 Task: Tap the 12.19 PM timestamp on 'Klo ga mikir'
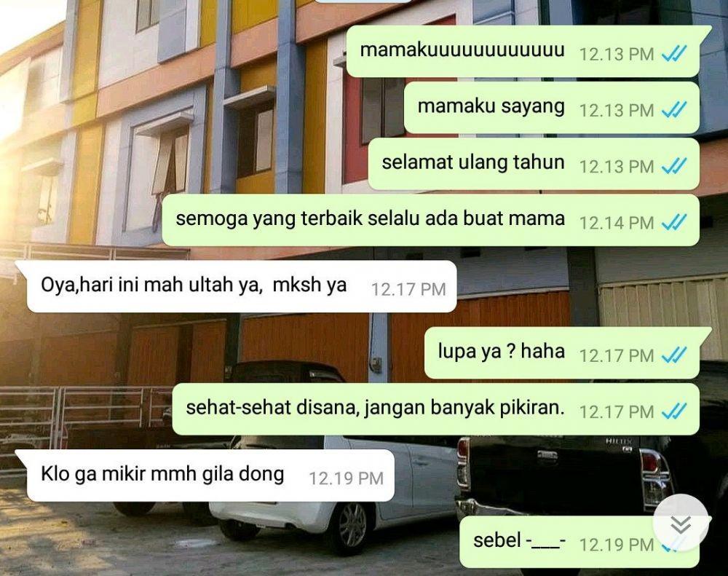[347, 478]
